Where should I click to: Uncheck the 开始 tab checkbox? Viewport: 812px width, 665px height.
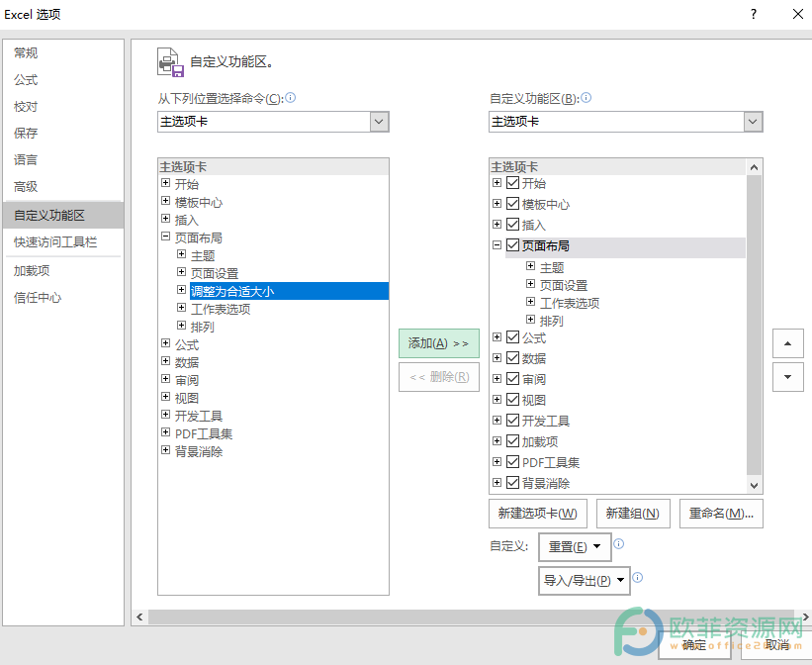[512, 182]
